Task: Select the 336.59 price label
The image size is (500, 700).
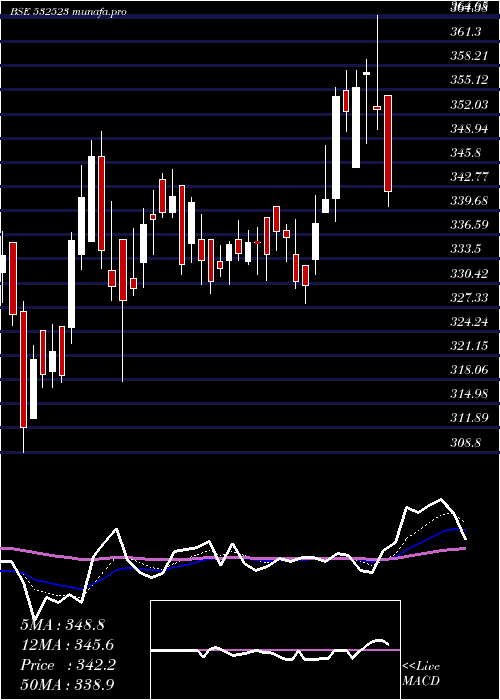Action: click(468, 225)
